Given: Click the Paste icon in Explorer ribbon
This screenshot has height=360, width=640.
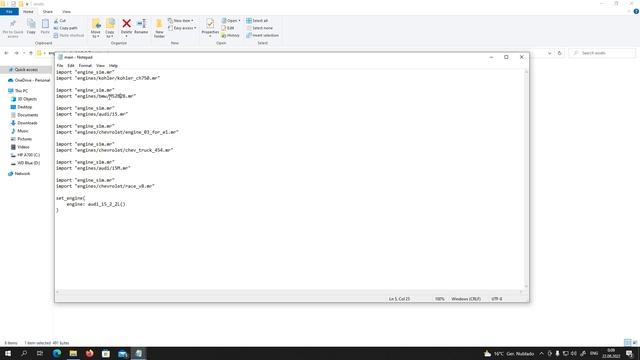Looking at the screenshot, I should pos(45,27).
